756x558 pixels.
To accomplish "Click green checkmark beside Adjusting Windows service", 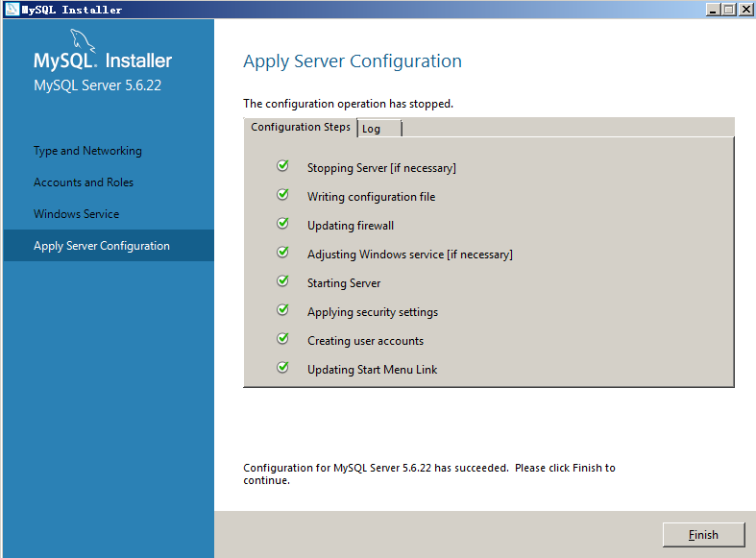I will pyautogui.click(x=283, y=252).
